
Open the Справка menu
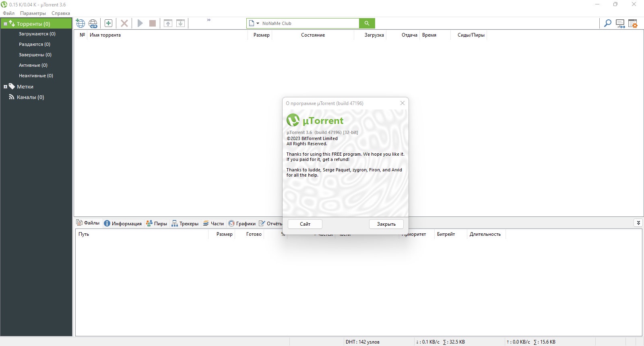61,13
